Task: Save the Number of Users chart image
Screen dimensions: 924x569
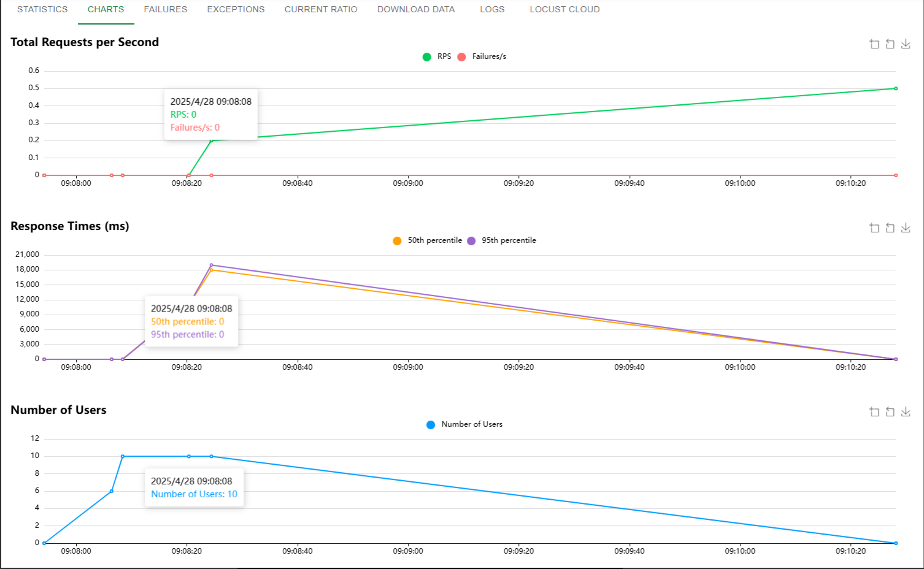Action: [906, 411]
